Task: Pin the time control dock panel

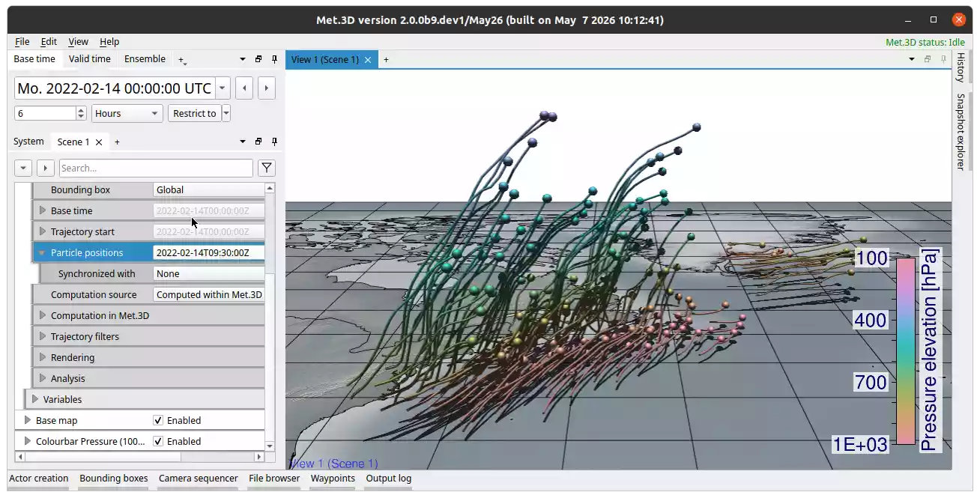Action: pos(274,59)
